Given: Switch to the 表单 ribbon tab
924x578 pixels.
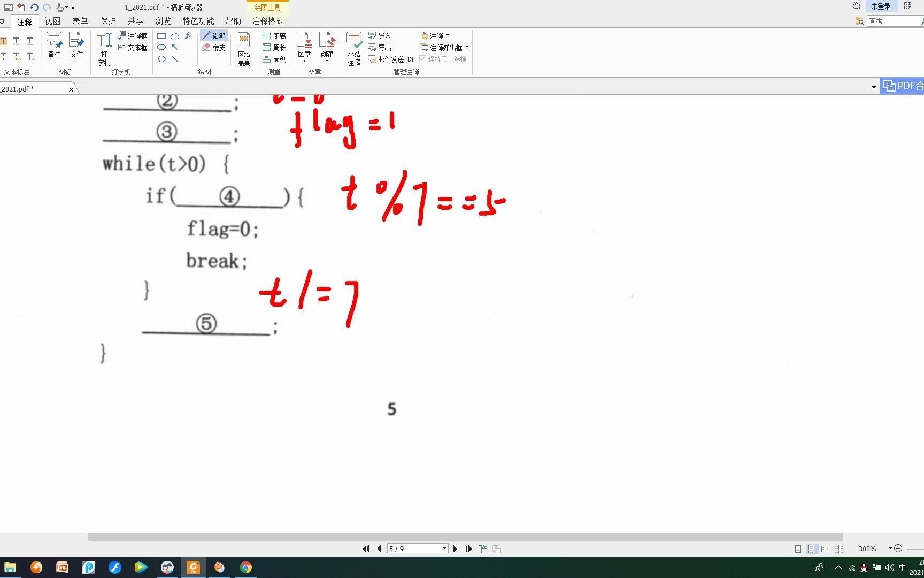Looking at the screenshot, I should (80, 21).
